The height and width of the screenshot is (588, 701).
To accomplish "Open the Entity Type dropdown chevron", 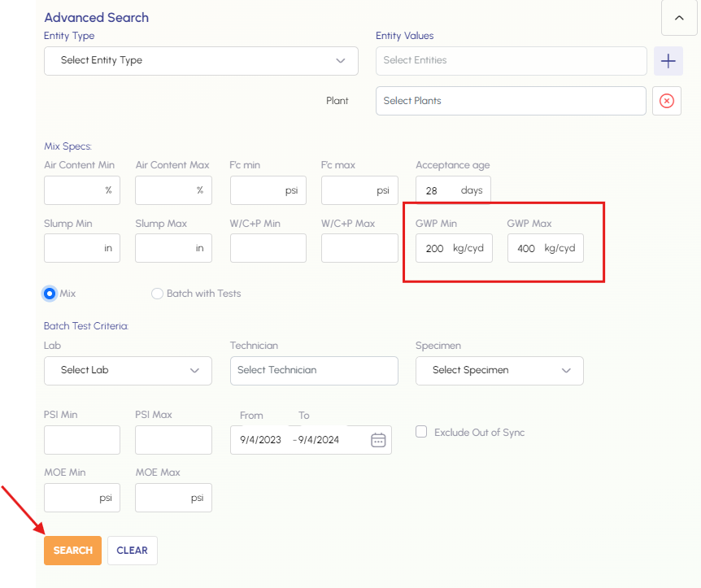I will point(342,60).
